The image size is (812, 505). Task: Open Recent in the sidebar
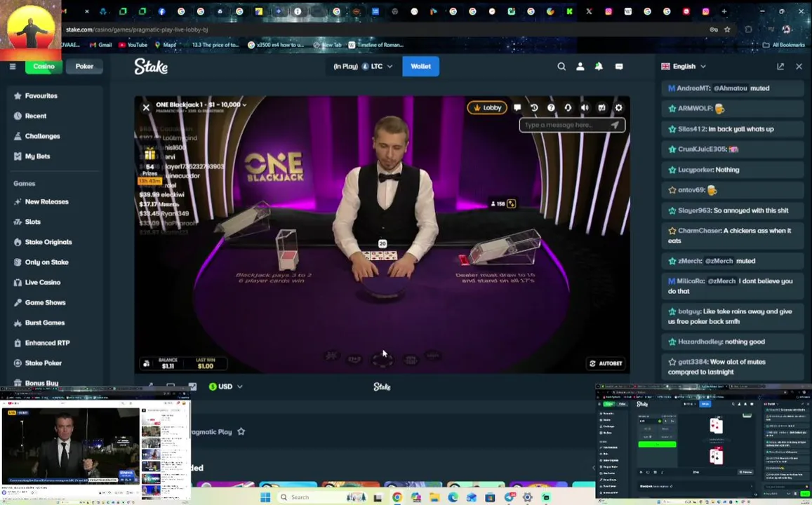(x=35, y=116)
